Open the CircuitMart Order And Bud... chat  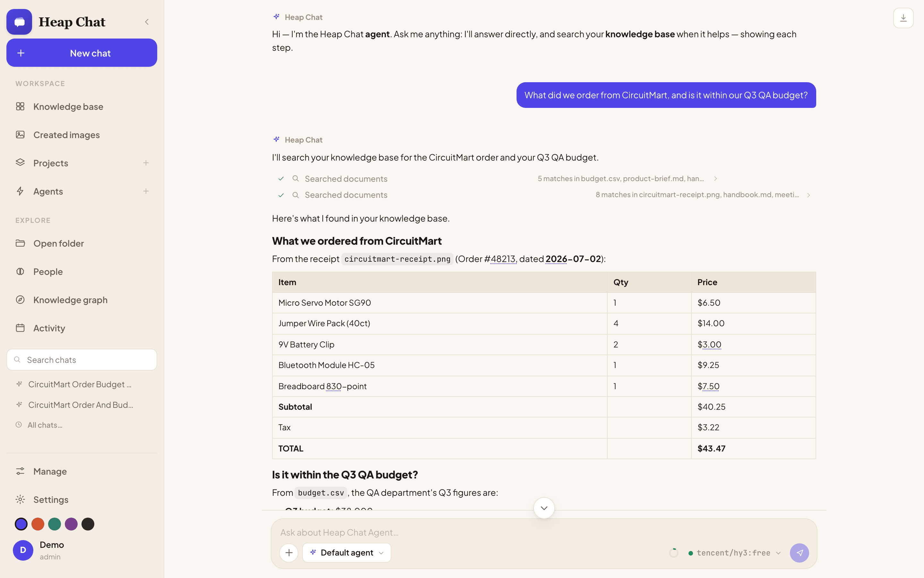[x=81, y=405]
